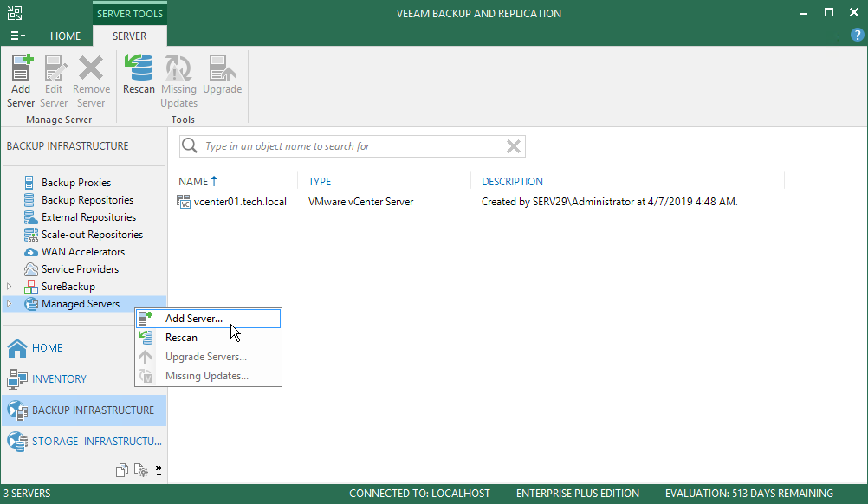Image resolution: width=868 pixels, height=504 pixels.
Task: Open the main hamburger menu
Action: point(17,36)
